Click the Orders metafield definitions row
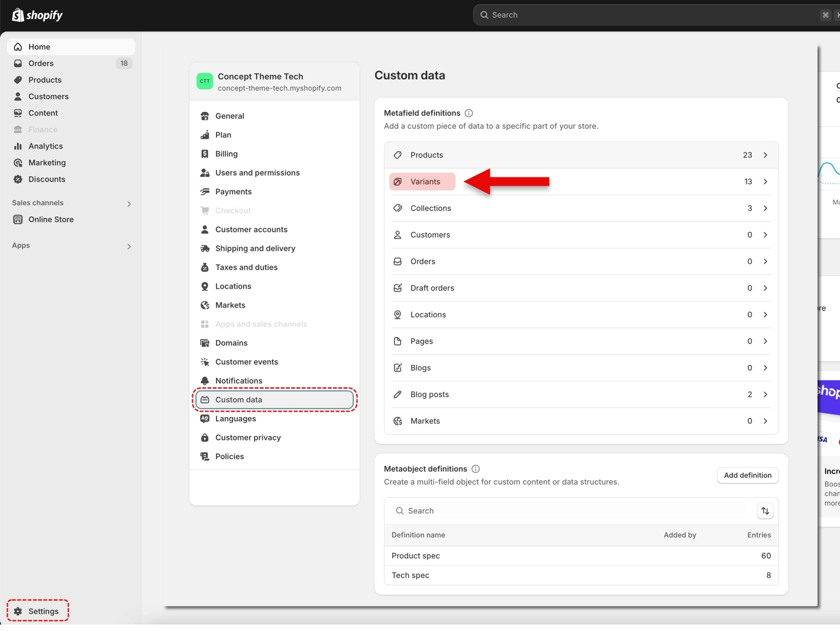840x631 pixels. tap(581, 261)
